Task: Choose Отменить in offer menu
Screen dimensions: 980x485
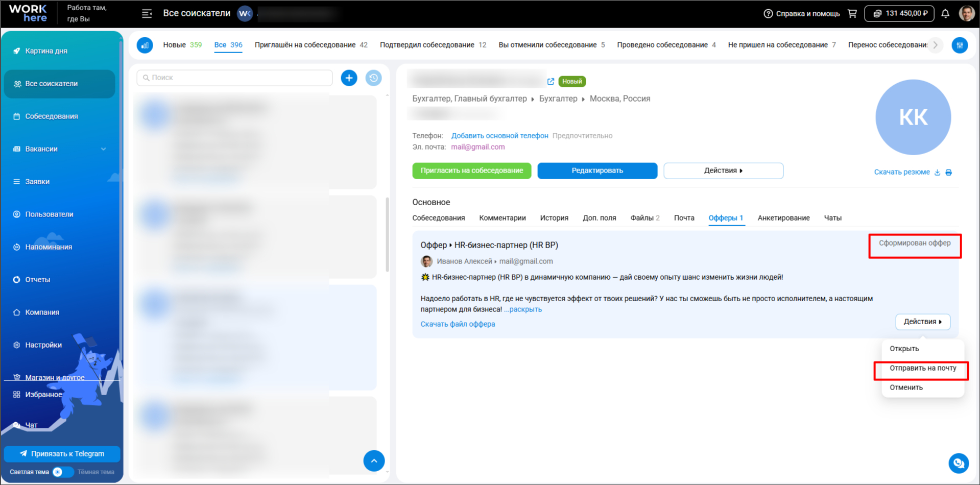Action: pyautogui.click(x=923, y=387)
